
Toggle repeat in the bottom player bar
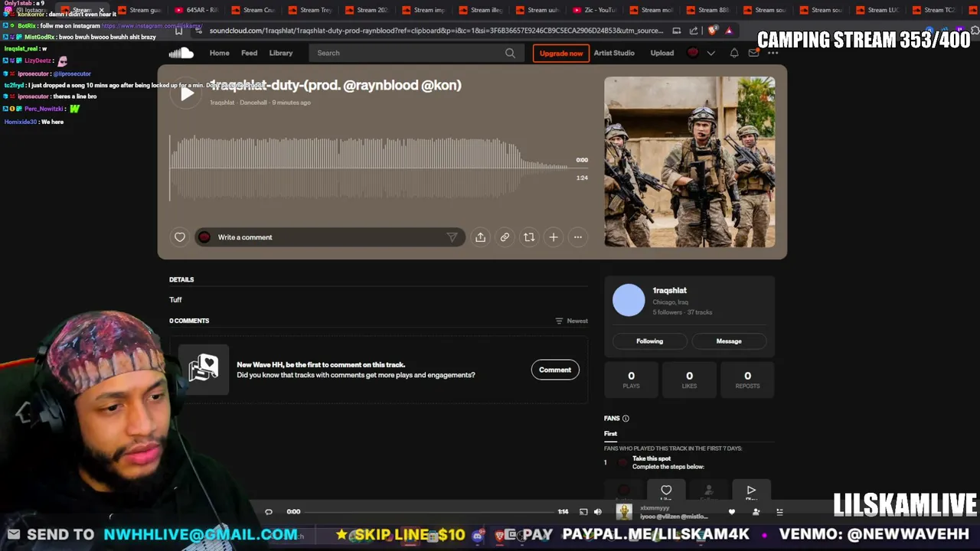(x=269, y=512)
